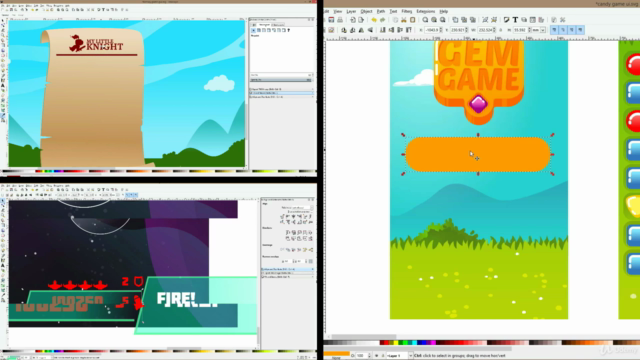Toggle current layer visibility eye in status bar
Viewport: 640px width, 360px height.
(x=376, y=356)
